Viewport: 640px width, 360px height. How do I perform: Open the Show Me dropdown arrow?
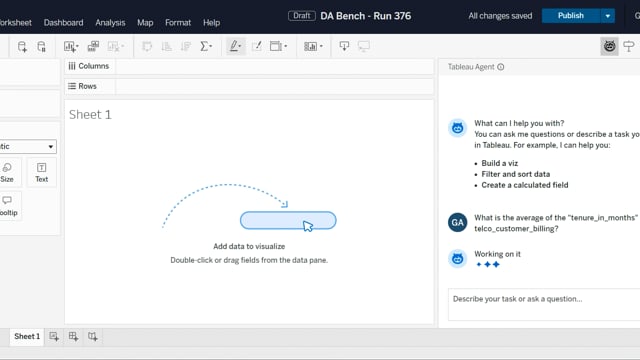321,46
